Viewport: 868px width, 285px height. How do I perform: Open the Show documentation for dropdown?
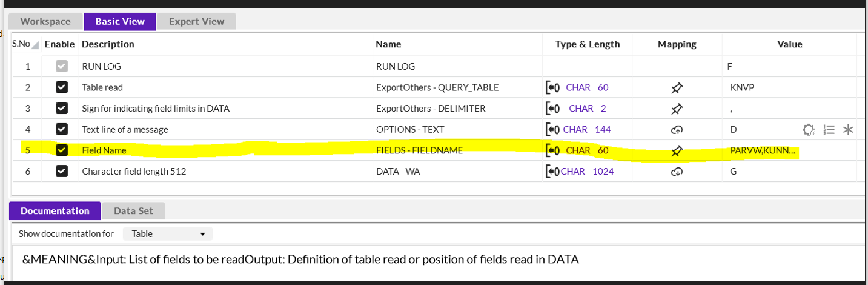(168, 234)
